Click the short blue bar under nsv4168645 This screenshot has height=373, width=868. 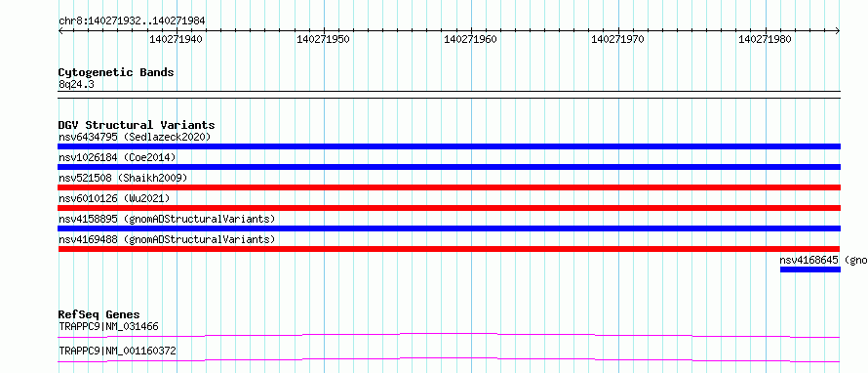810,269
